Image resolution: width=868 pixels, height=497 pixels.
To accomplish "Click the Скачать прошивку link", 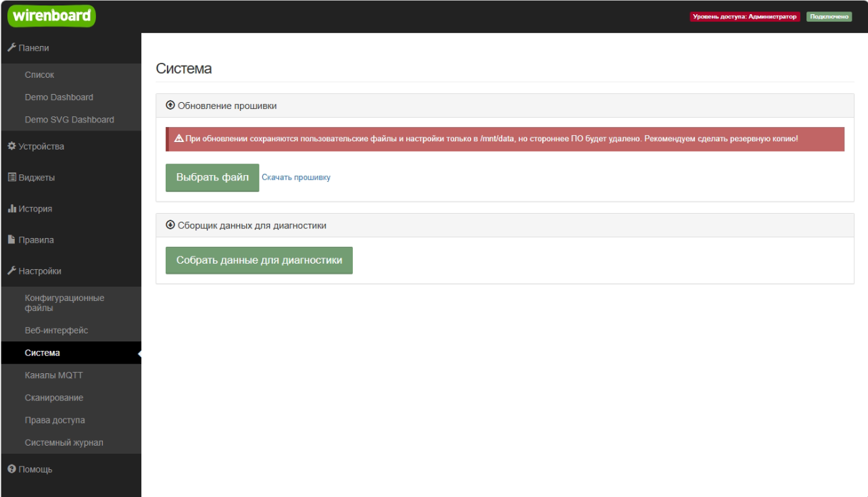I will tap(296, 178).
